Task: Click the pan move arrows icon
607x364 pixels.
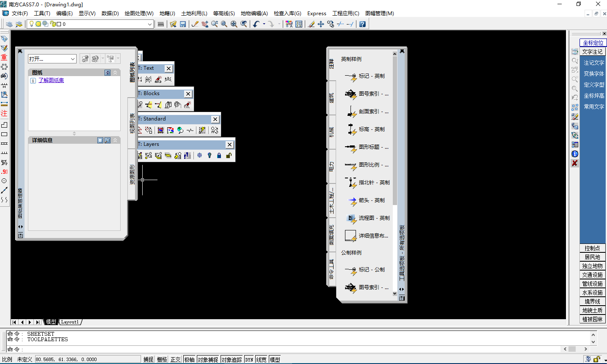Action: tap(321, 24)
